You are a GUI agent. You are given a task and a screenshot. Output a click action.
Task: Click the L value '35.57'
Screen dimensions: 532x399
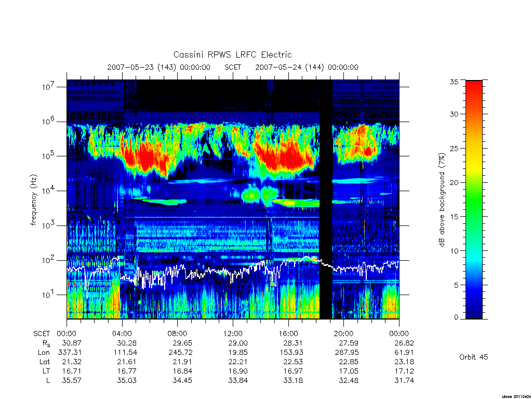(x=72, y=380)
